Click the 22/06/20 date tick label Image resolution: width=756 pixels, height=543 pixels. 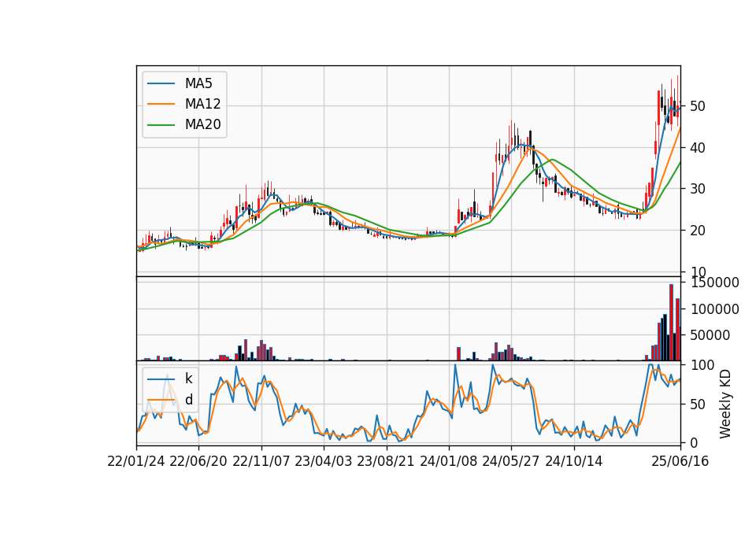pyautogui.click(x=198, y=462)
